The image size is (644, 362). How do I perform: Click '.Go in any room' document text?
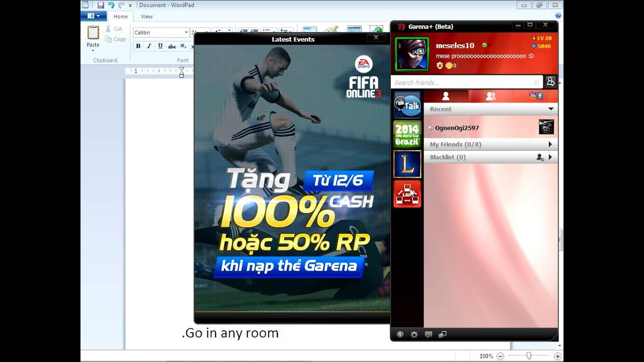point(230,333)
